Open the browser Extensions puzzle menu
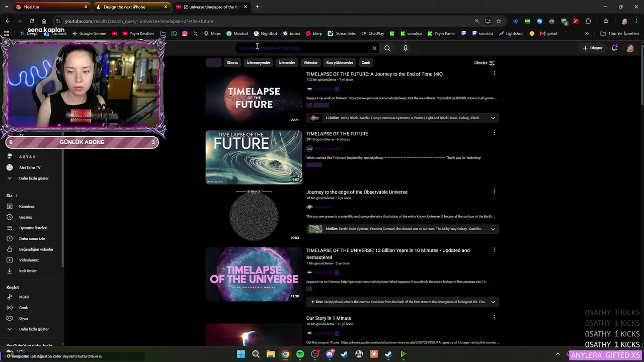This screenshot has height=362, width=644. 588,21
